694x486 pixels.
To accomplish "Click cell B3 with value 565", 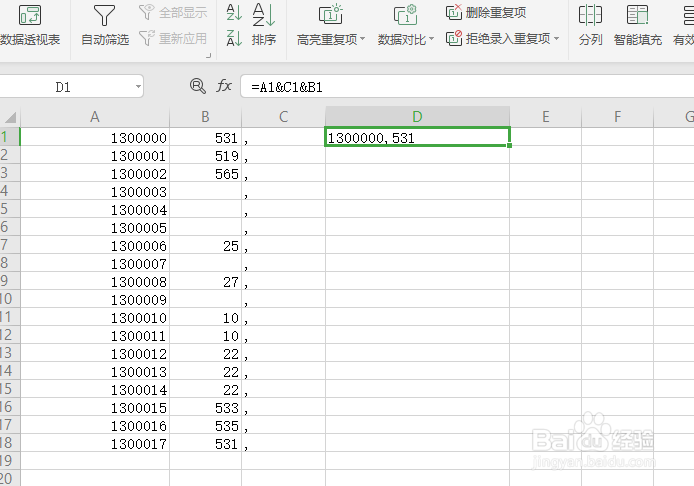I will coord(205,173).
